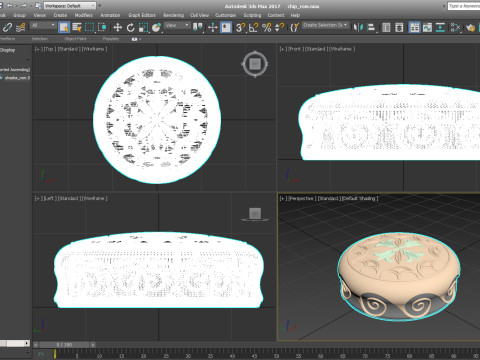Open the Scripting menu
The width and height of the screenshot is (480, 360).
click(x=252, y=15)
